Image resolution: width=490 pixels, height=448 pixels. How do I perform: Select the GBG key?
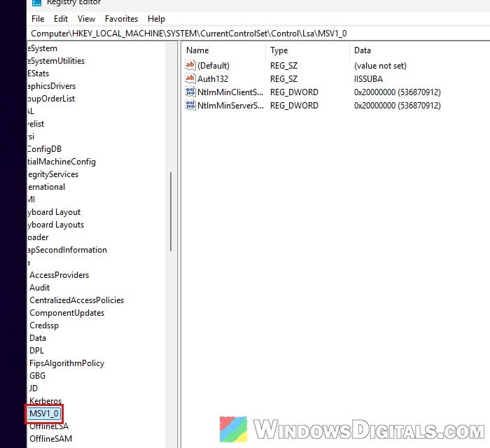point(38,375)
